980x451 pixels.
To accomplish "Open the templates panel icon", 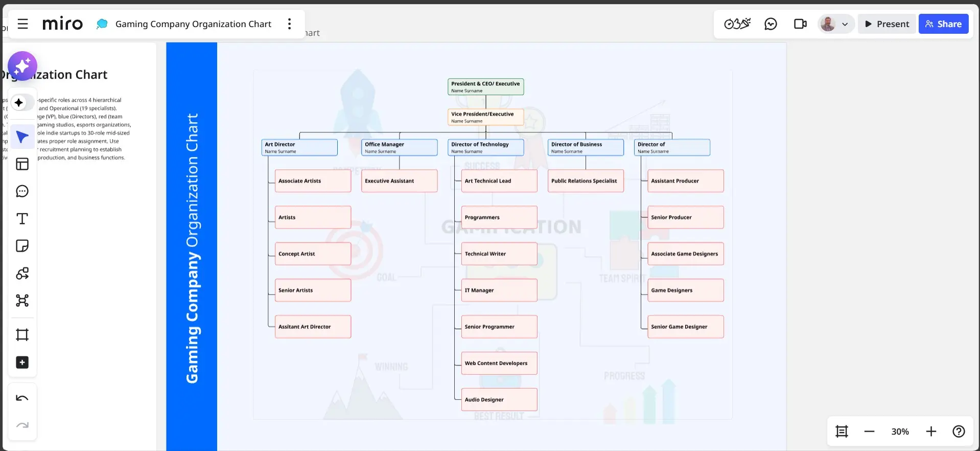I will (x=22, y=164).
